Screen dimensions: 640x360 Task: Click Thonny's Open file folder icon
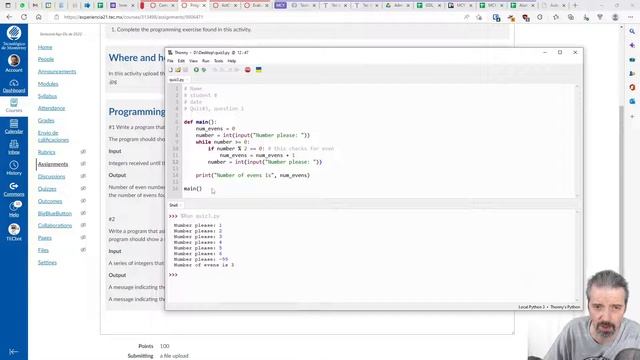(x=178, y=70)
